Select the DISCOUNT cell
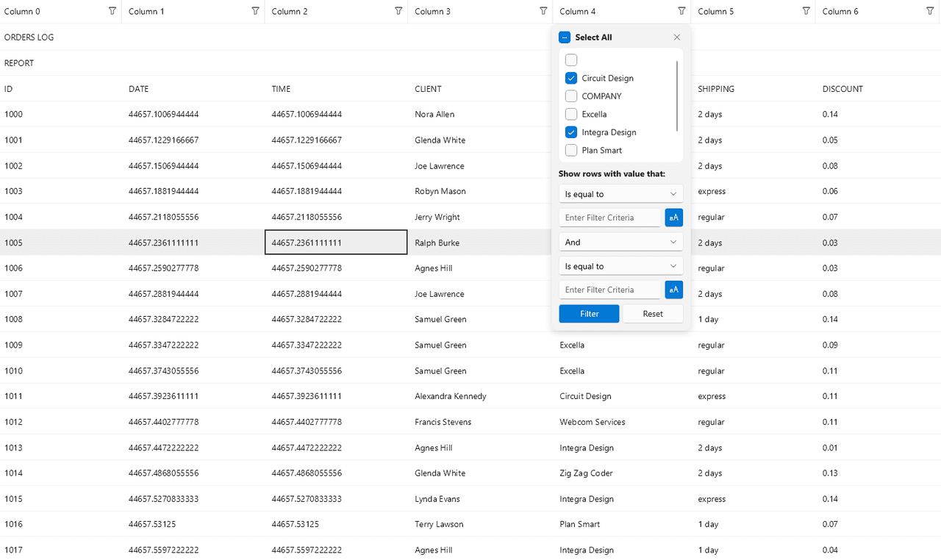The width and height of the screenshot is (941, 560). pos(879,89)
